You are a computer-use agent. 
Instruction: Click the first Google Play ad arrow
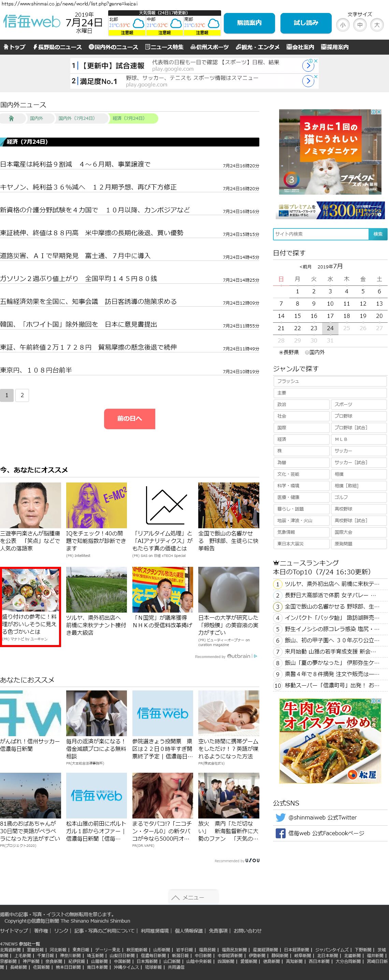pos(308,66)
